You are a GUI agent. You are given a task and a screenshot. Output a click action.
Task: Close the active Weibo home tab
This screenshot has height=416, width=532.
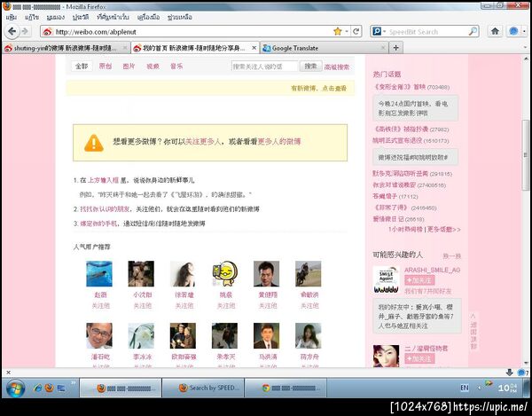tap(254, 48)
